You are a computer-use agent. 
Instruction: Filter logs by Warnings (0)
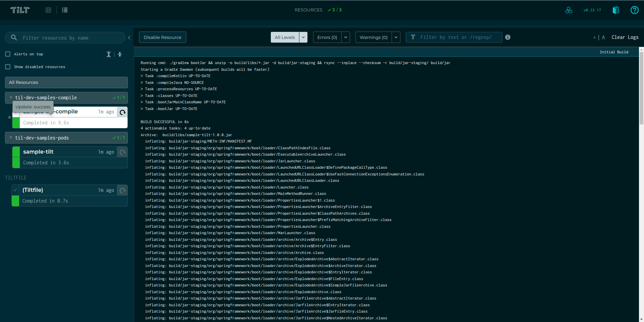click(x=374, y=37)
